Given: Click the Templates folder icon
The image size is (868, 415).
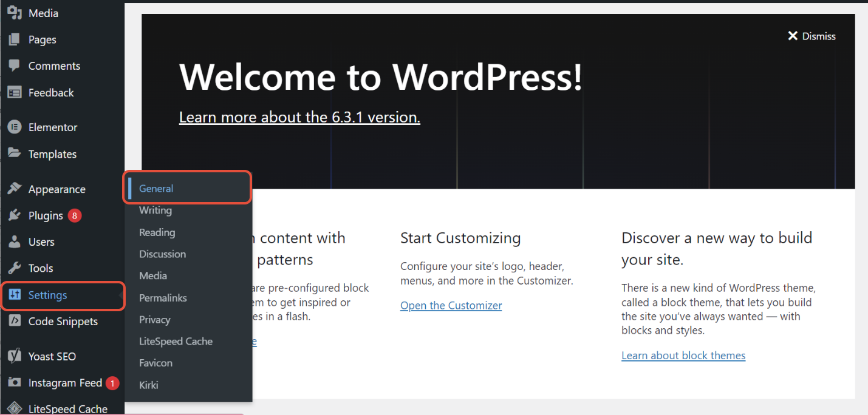Looking at the screenshot, I should (x=15, y=153).
